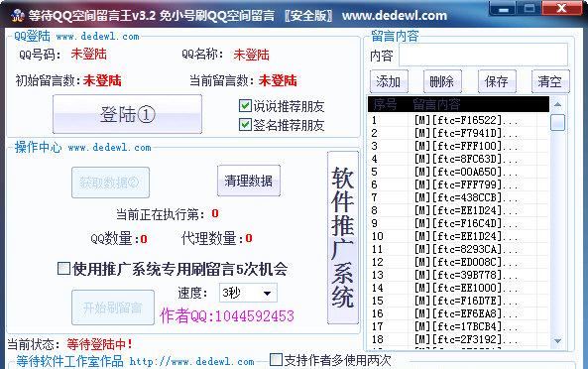Click the 等待登陆中! status text
The image size is (588, 369).
coord(100,344)
